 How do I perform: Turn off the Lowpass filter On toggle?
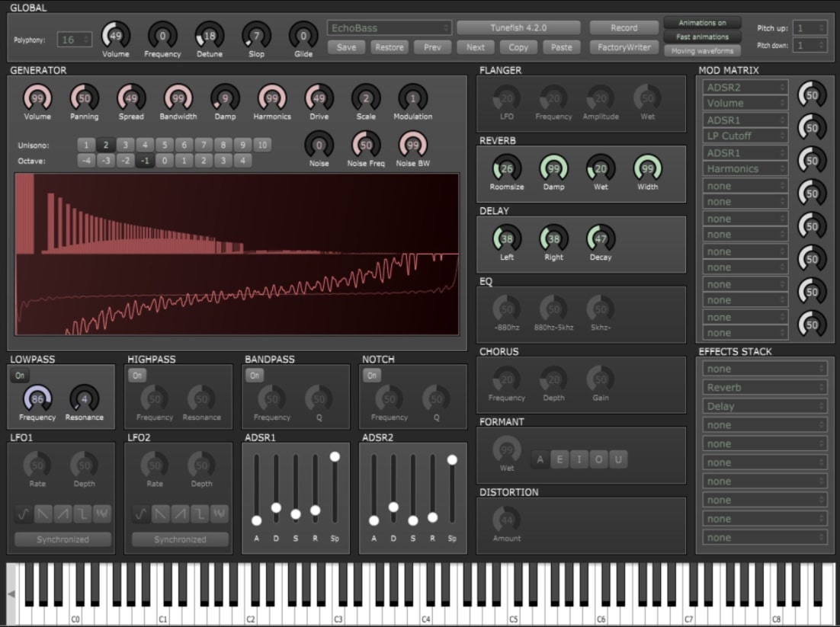click(x=20, y=375)
